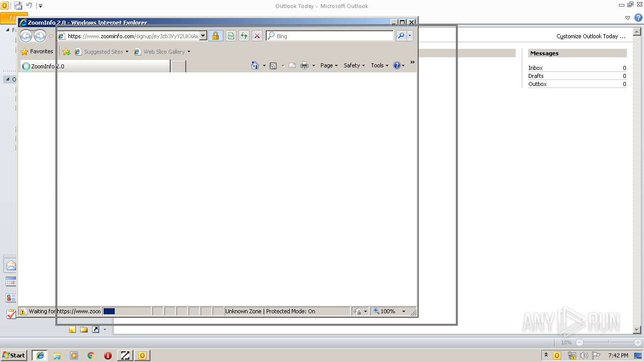644x362 pixels.
Task: Open Outbox in Outlook Messages
Action: tap(537, 84)
